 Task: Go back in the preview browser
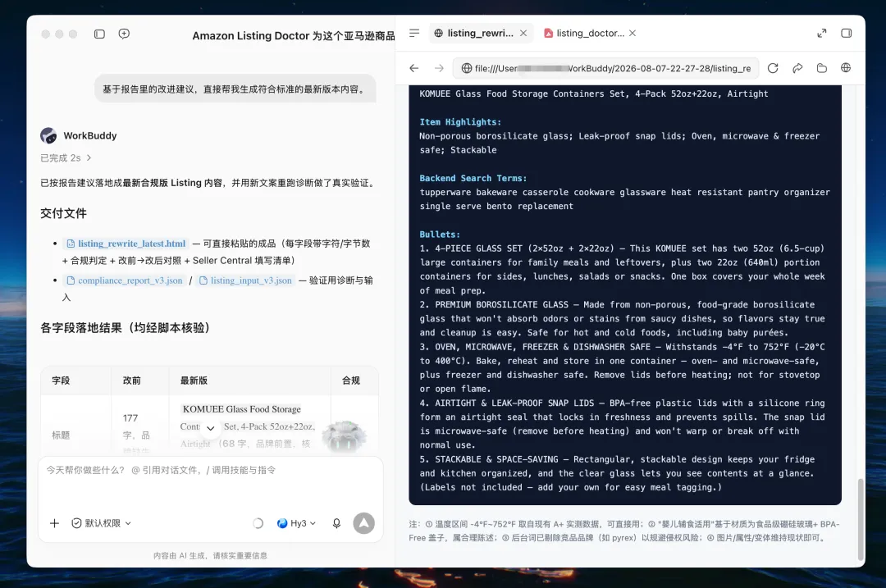tap(414, 68)
